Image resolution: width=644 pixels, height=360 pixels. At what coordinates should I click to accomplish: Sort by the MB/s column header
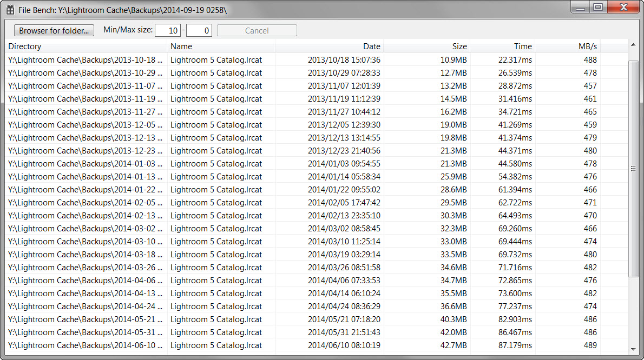(568, 46)
